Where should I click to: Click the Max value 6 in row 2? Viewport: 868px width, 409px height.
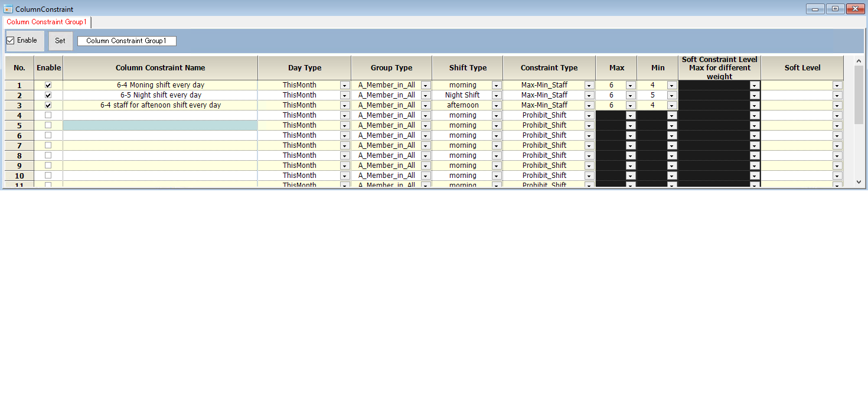[x=611, y=95]
